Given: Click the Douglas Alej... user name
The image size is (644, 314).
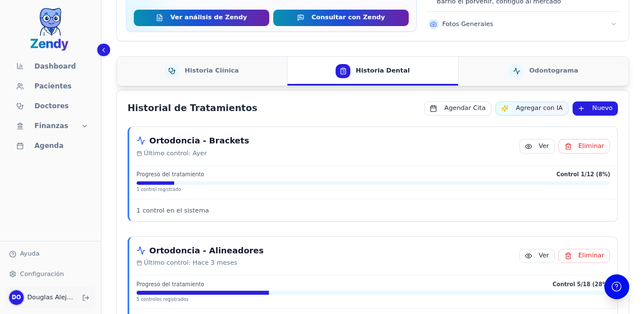Looking at the screenshot, I should pyautogui.click(x=50, y=297).
